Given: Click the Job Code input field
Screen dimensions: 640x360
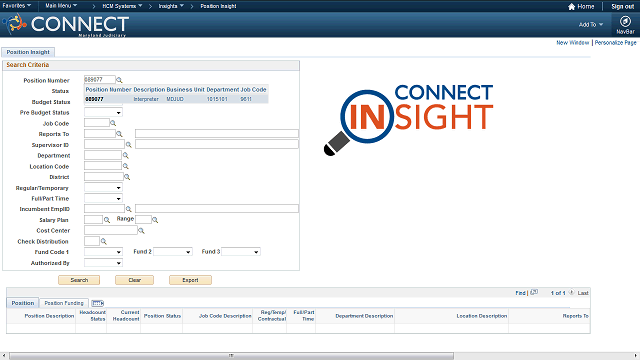Looking at the screenshot, I should pos(97,123).
